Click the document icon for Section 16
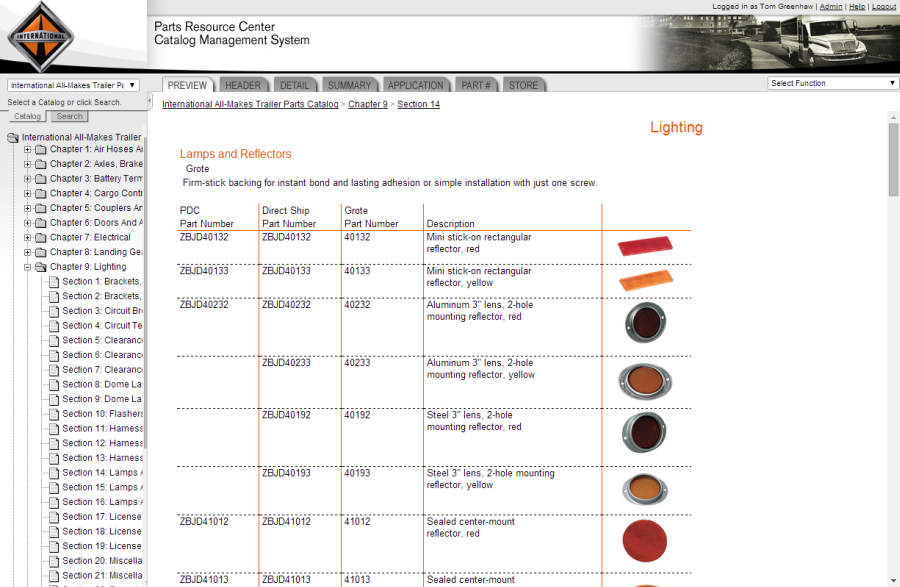This screenshot has height=587, width=900. tap(54, 503)
